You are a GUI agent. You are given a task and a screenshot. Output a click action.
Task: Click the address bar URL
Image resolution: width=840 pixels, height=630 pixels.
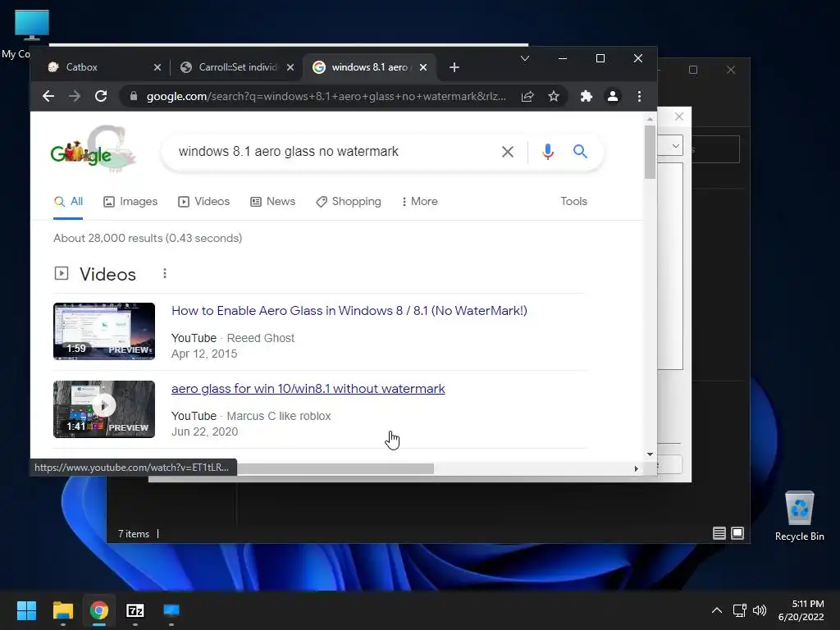(x=326, y=97)
